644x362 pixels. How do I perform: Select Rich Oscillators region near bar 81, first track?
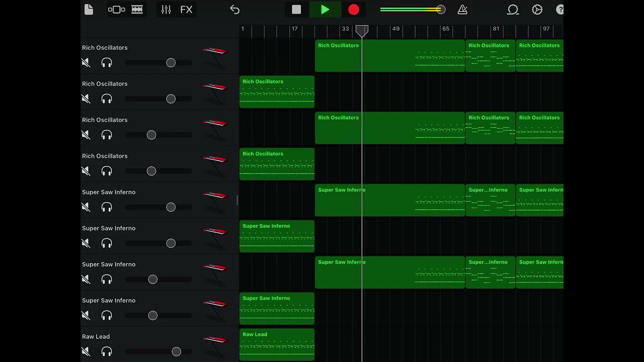tap(491, 56)
